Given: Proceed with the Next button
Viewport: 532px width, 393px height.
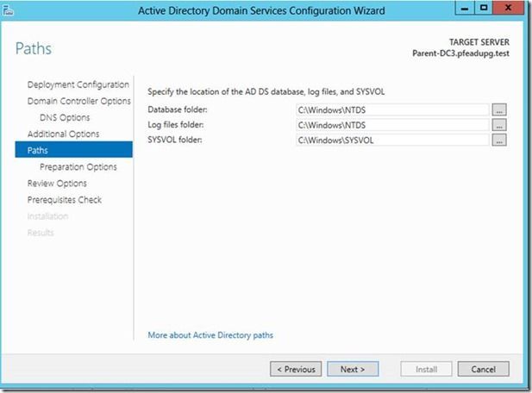Looking at the screenshot, I should tap(353, 369).
